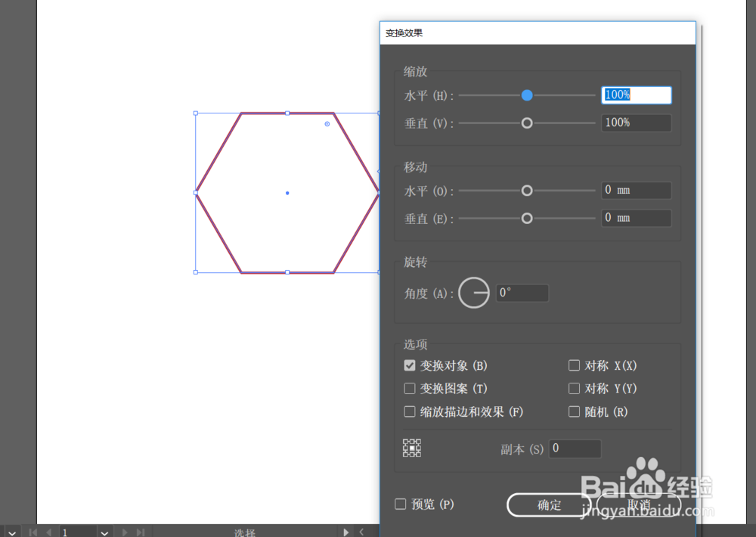Jump to last page with navigation icon

139,532
